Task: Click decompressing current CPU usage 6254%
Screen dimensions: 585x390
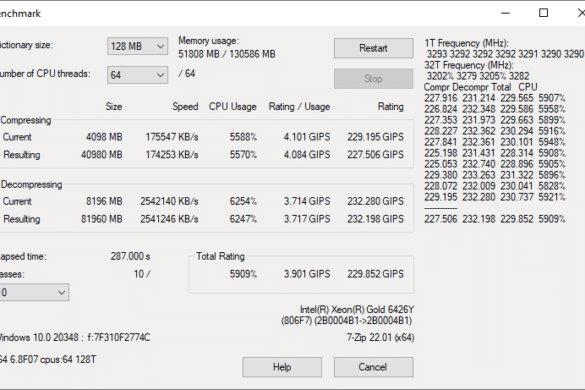Action: (243, 201)
